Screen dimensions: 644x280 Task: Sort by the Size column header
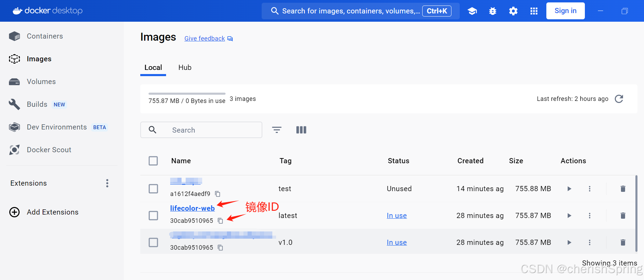click(x=516, y=161)
